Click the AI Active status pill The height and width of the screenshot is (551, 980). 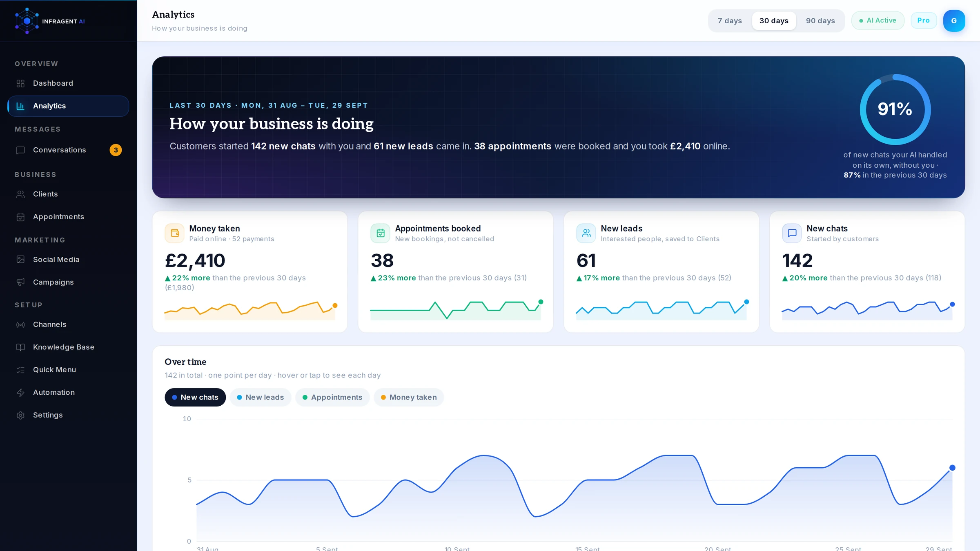click(878, 20)
